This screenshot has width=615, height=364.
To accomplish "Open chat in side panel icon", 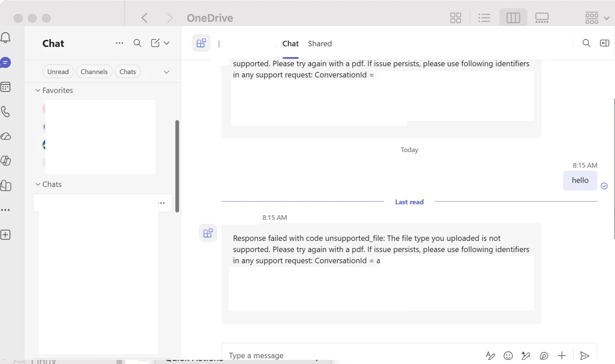I will (x=605, y=43).
